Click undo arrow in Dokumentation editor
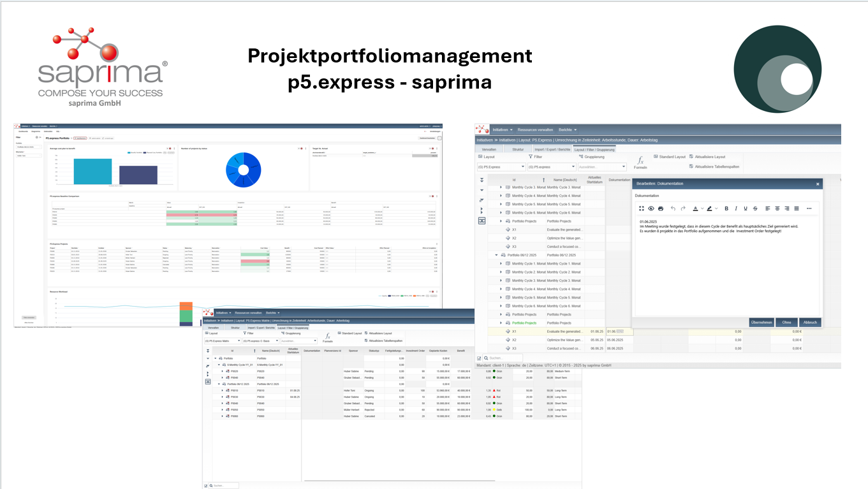 [x=673, y=208]
